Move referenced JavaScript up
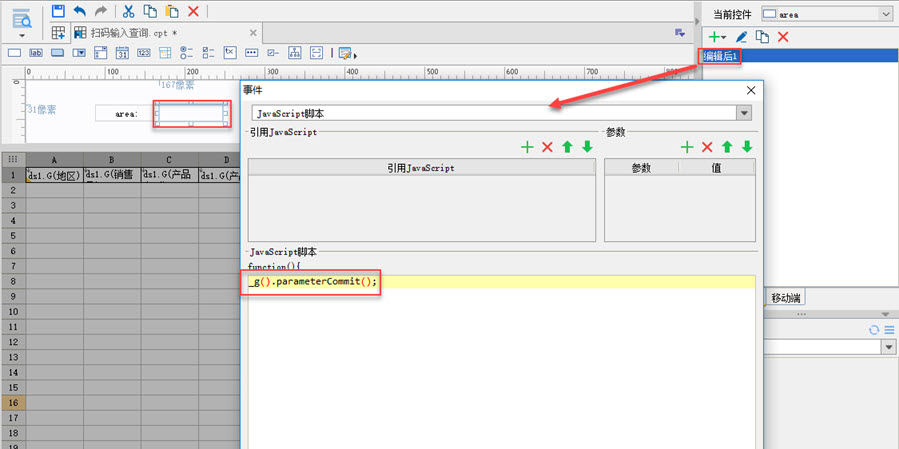The image size is (899, 449). pos(567,147)
